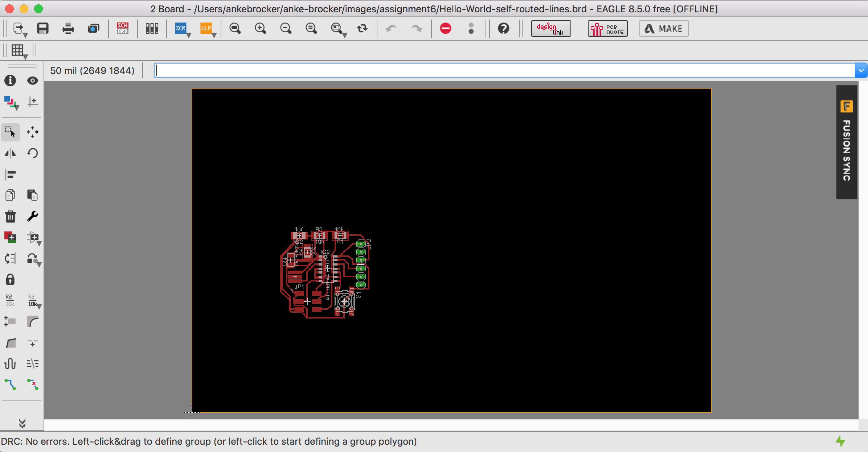This screenshot has height=452, width=868.
Task: Select the Lock tool
Action: [10, 280]
